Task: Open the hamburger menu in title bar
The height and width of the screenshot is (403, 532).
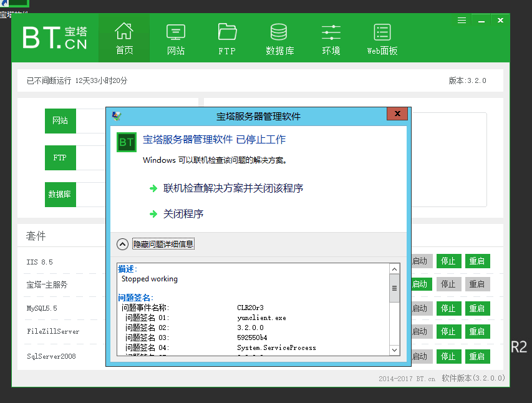Action: (x=462, y=21)
